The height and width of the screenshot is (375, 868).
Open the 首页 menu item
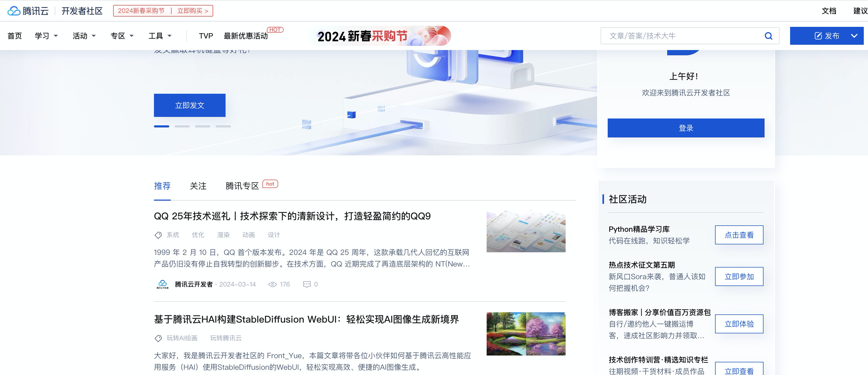14,35
